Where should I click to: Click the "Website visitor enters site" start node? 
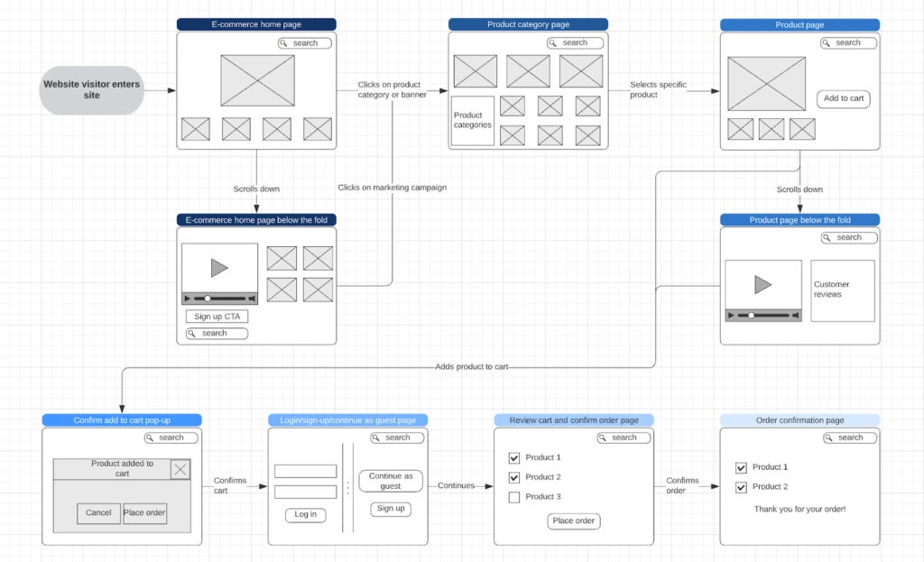click(91, 90)
